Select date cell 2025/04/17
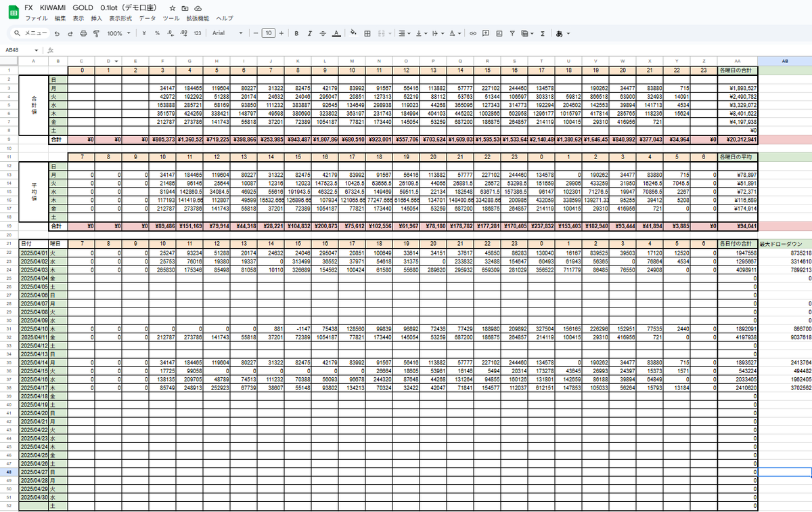The image size is (812, 512). click(x=34, y=389)
